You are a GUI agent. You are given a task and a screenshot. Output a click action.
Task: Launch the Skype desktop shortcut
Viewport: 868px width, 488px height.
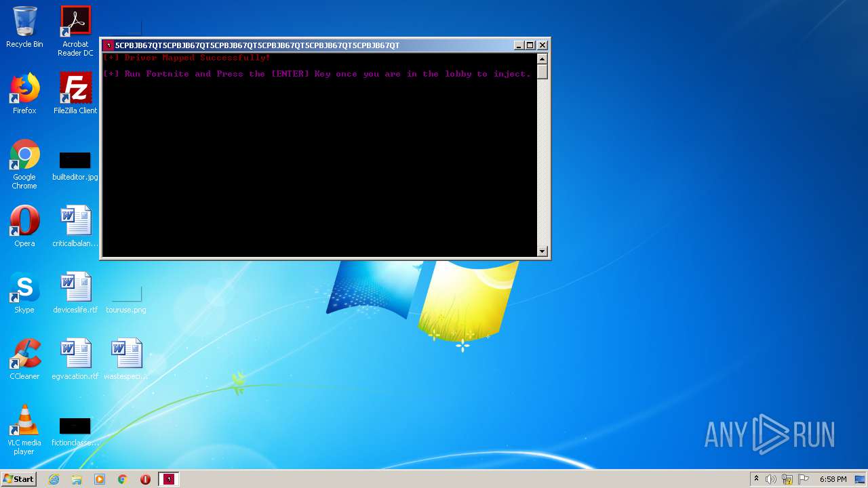[x=24, y=293]
